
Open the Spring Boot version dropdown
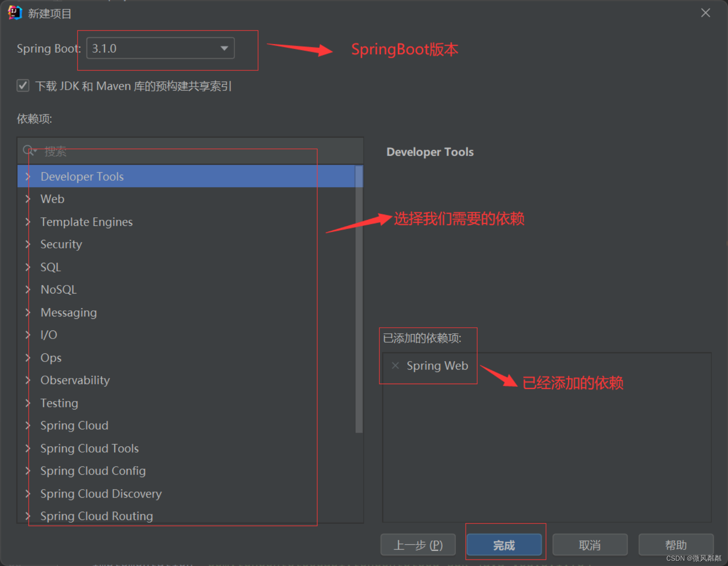[x=160, y=48]
